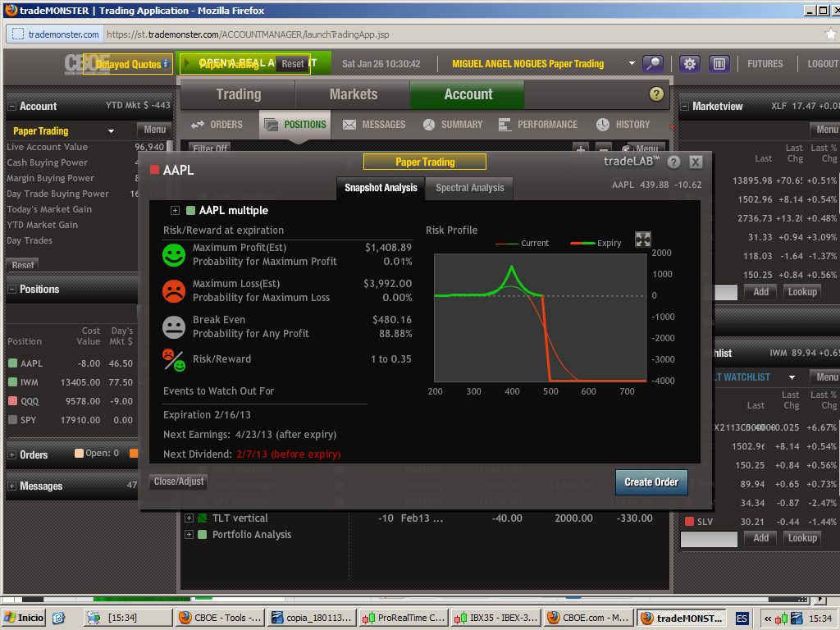The width and height of the screenshot is (840, 630).
Task: Click the Orders arrows icon
Action: pyautogui.click(x=198, y=125)
